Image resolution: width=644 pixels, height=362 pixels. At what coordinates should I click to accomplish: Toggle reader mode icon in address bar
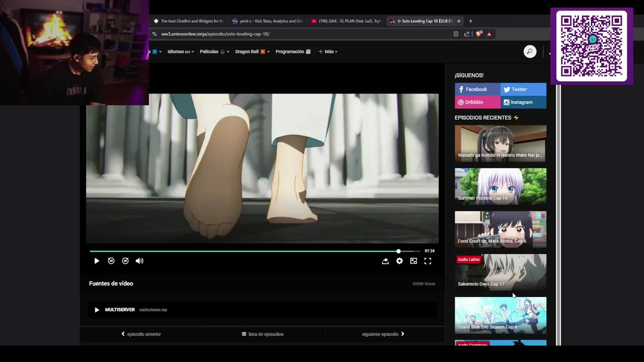(x=456, y=34)
